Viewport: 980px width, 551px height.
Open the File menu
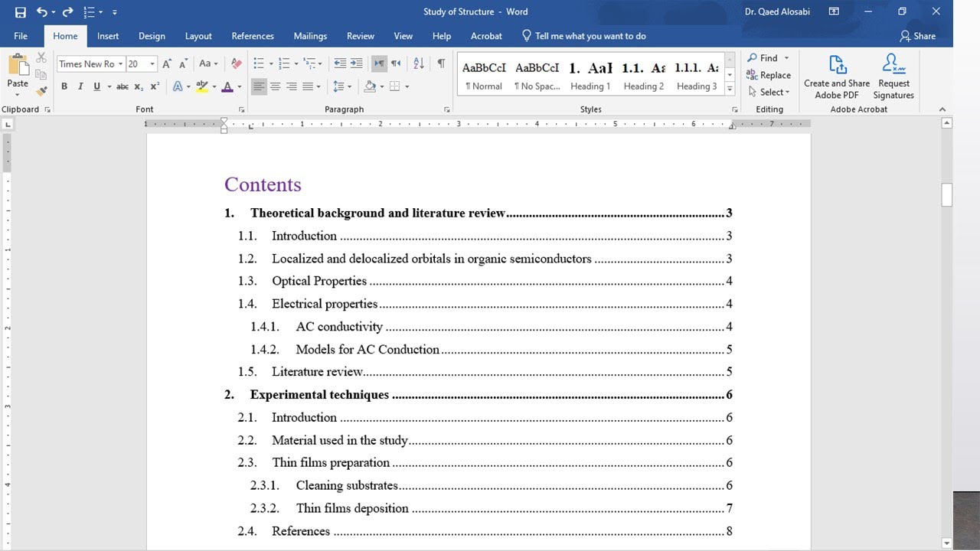pyautogui.click(x=21, y=36)
